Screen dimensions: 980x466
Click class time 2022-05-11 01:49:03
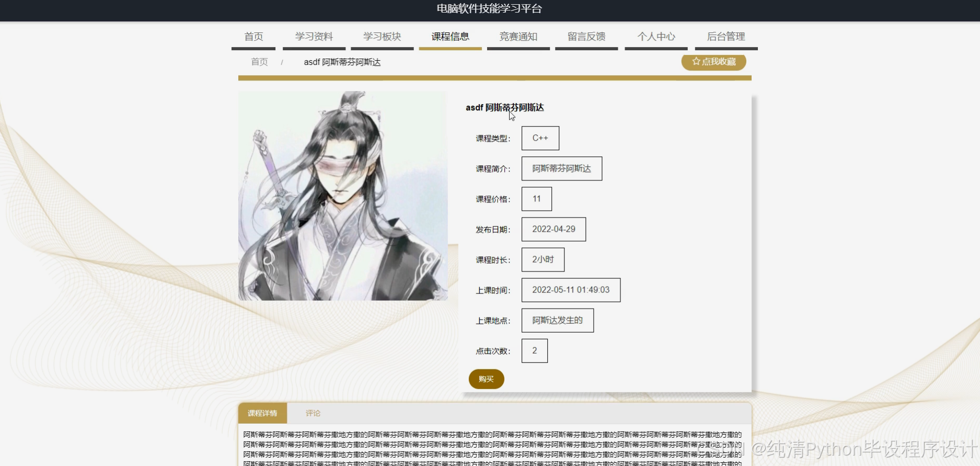pyautogui.click(x=571, y=290)
